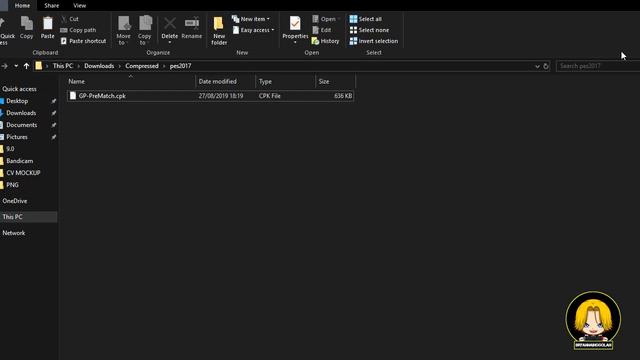Click Compressed in the address breadcrumb

click(x=142, y=66)
